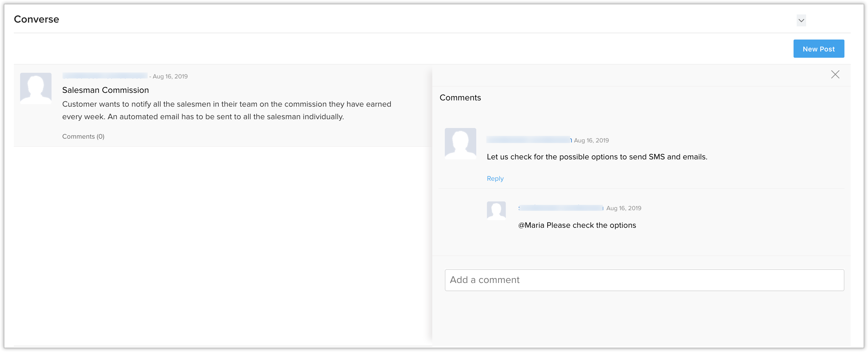Click the post body about weekly commission emails
Viewport: 868px width, 352px height.
(x=227, y=110)
